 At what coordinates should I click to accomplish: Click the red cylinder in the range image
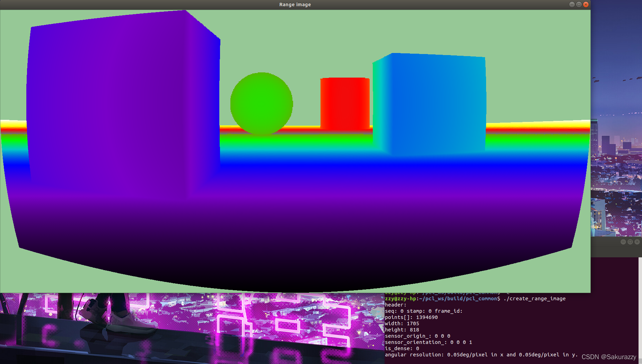point(345,104)
